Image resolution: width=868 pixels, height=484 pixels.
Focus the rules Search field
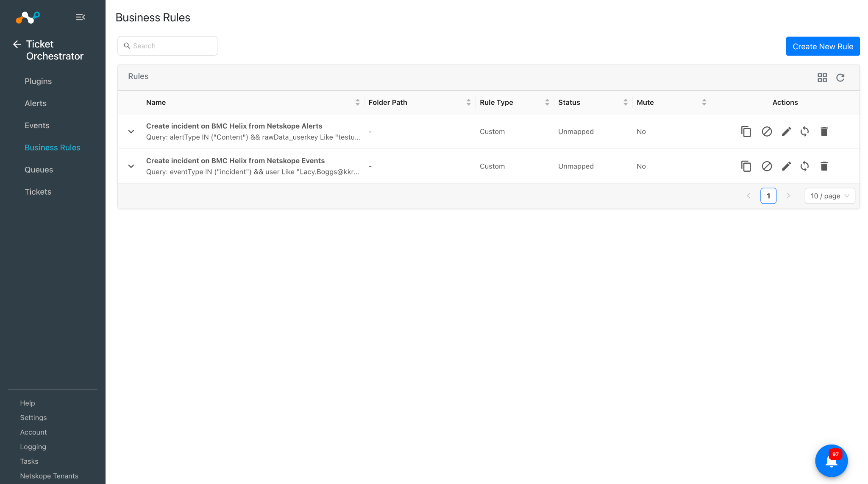167,46
